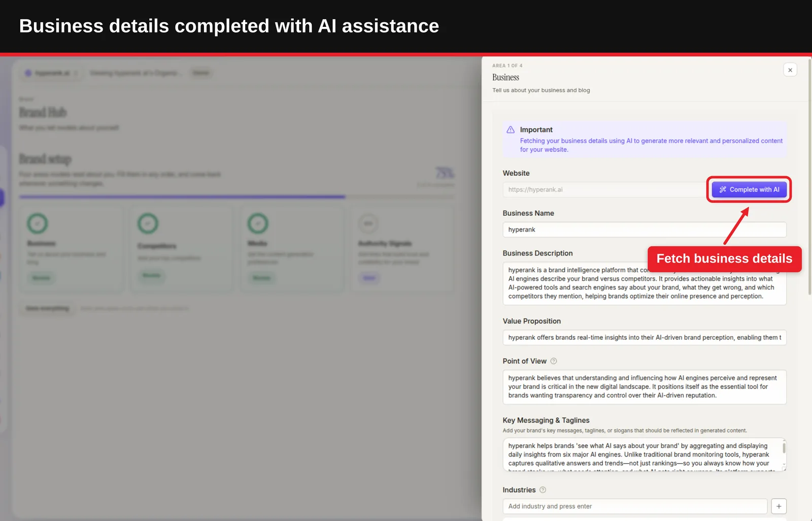
Task: Click the Complete with AI button
Action: 749,189
